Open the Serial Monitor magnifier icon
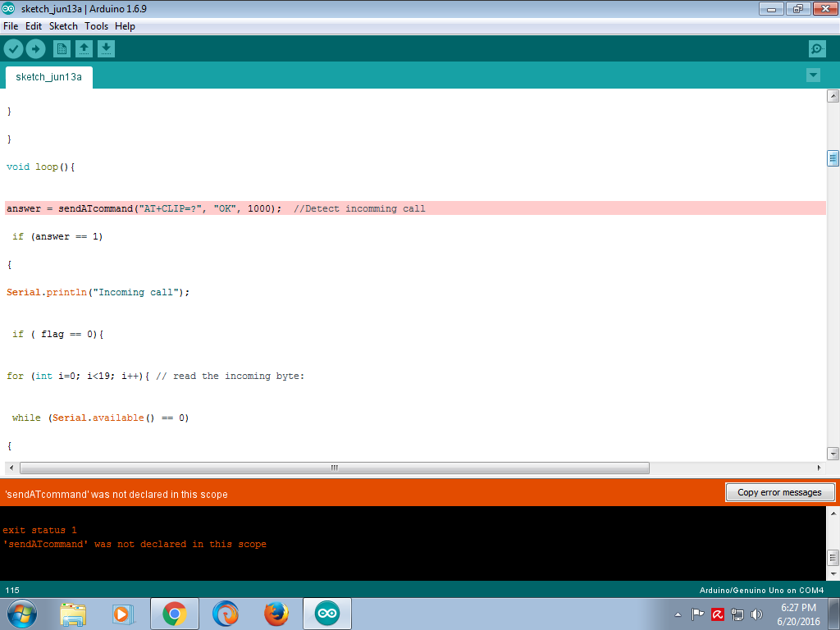The height and width of the screenshot is (630, 840). (817, 49)
